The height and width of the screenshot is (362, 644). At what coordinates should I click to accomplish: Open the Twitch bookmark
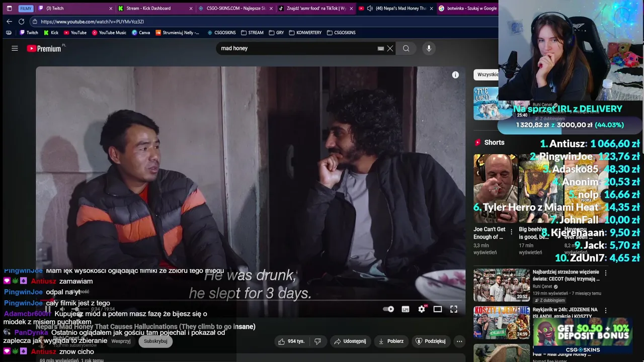pyautogui.click(x=29, y=33)
